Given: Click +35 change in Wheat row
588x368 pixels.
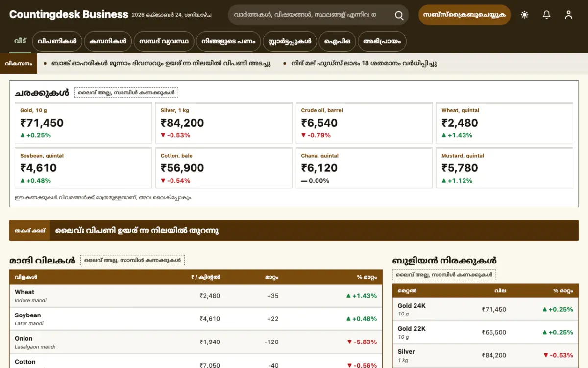Looking at the screenshot, I should [273, 296].
